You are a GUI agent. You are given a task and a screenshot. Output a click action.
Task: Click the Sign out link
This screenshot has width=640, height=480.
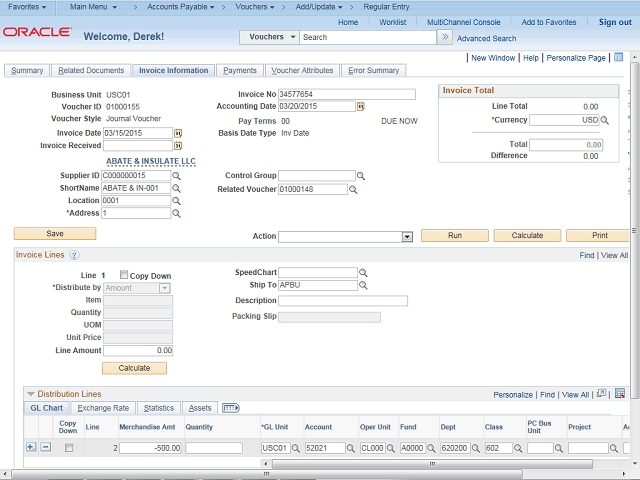tap(614, 22)
